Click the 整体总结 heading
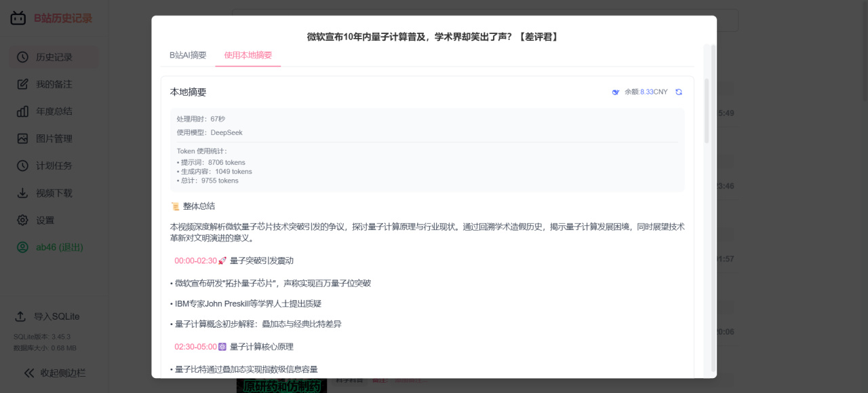Image resolution: width=868 pixels, height=393 pixels. [199, 206]
